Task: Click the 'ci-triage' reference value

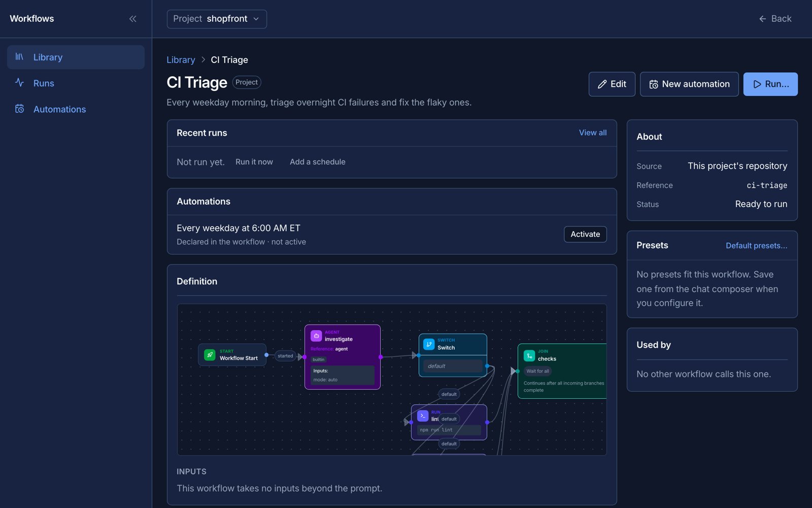Action: [767, 185]
